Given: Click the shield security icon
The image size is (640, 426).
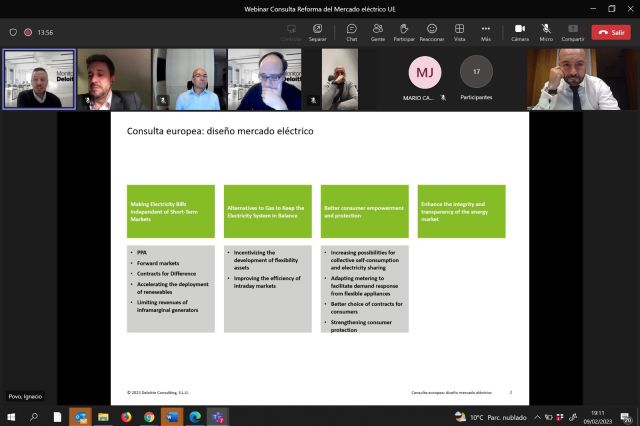Looking at the screenshot, I should [x=13, y=32].
